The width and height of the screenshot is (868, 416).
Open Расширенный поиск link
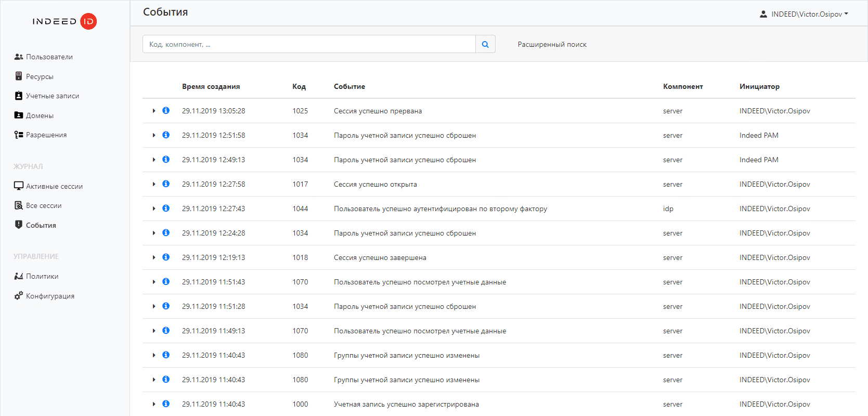(552, 44)
